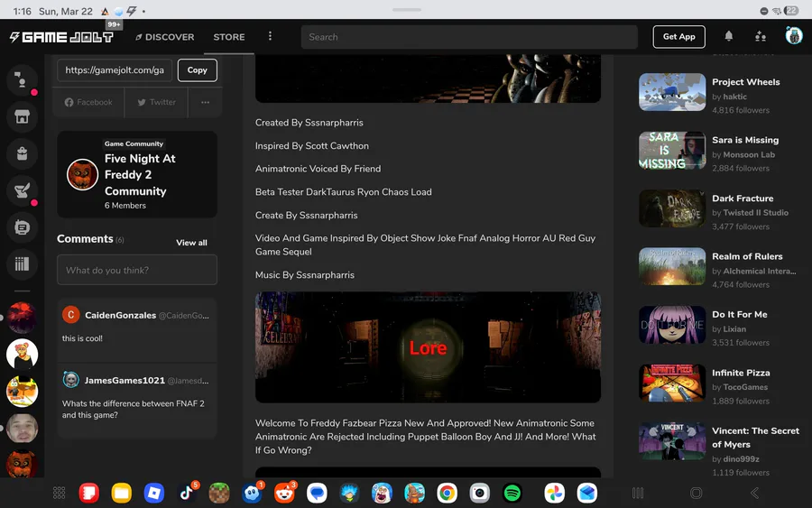Select the game URL field
Viewport: 812px width, 508px height.
pos(115,69)
